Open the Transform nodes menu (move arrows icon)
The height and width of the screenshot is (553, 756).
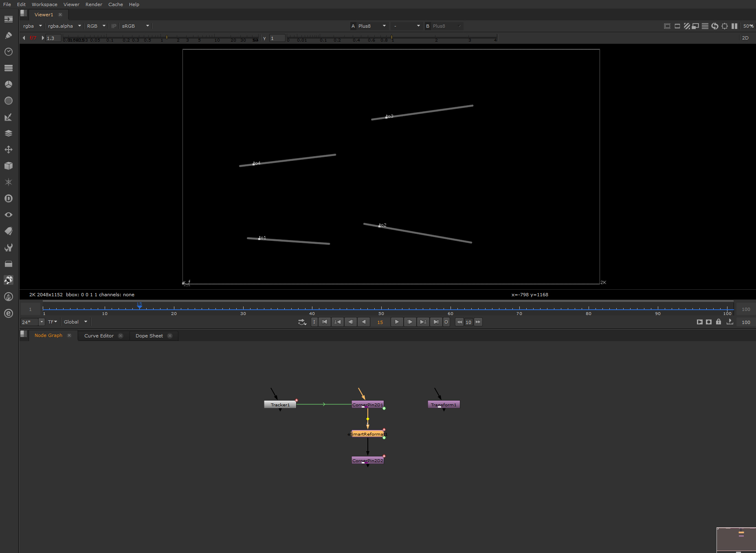9,150
